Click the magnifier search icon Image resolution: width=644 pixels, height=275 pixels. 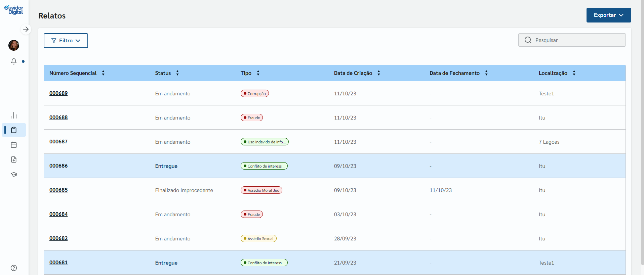point(528,40)
